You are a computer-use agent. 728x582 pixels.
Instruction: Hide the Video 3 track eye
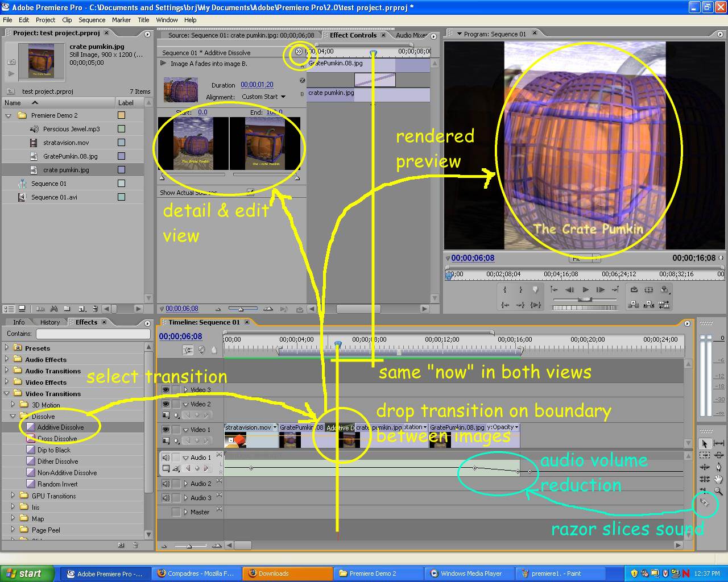pos(166,390)
